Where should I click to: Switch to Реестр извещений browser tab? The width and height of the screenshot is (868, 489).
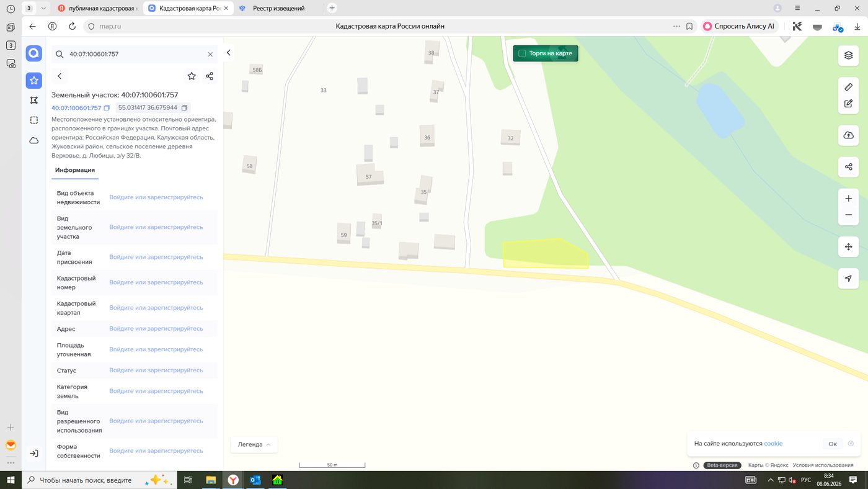pos(278,8)
